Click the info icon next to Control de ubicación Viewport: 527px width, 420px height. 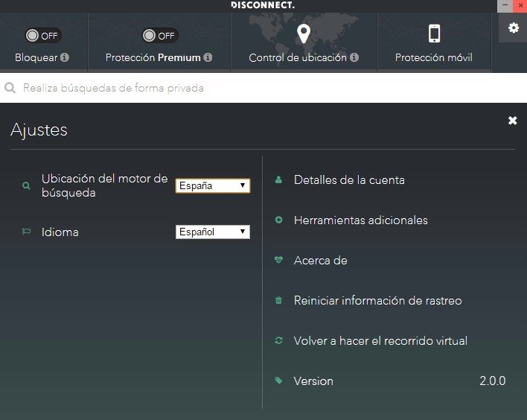coord(354,57)
